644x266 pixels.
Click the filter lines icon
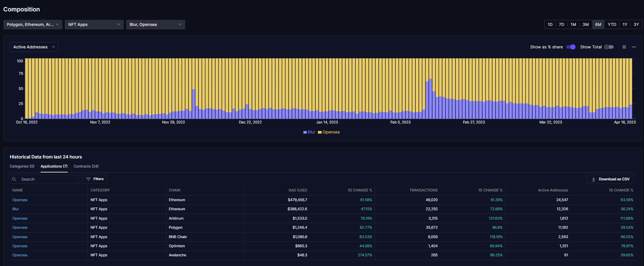[88, 179]
